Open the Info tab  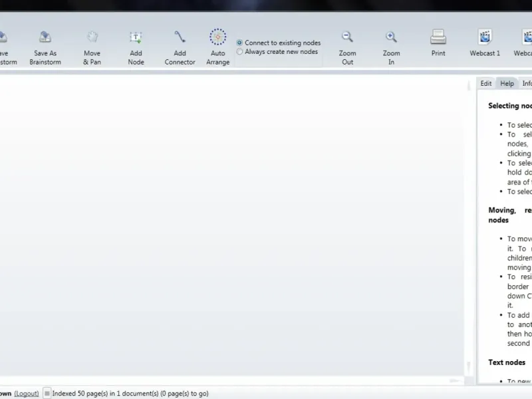click(x=526, y=84)
